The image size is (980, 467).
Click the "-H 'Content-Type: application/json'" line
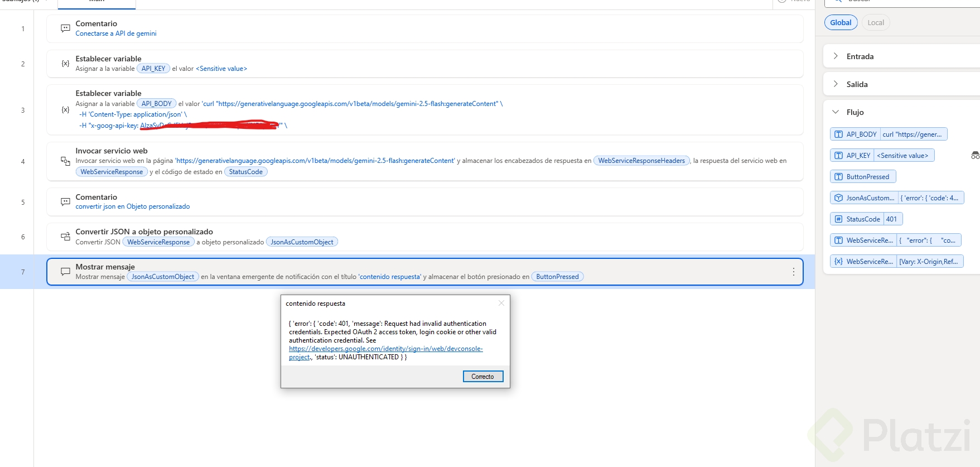[133, 114]
